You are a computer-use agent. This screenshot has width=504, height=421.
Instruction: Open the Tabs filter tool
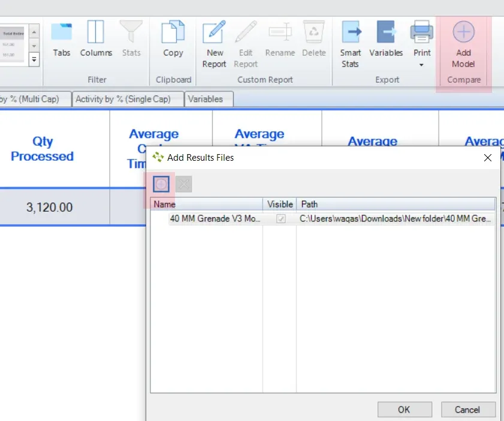61,39
